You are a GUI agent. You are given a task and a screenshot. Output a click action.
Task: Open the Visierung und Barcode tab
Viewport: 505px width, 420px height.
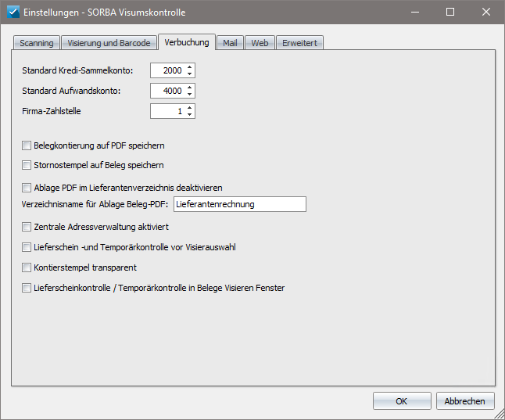109,43
